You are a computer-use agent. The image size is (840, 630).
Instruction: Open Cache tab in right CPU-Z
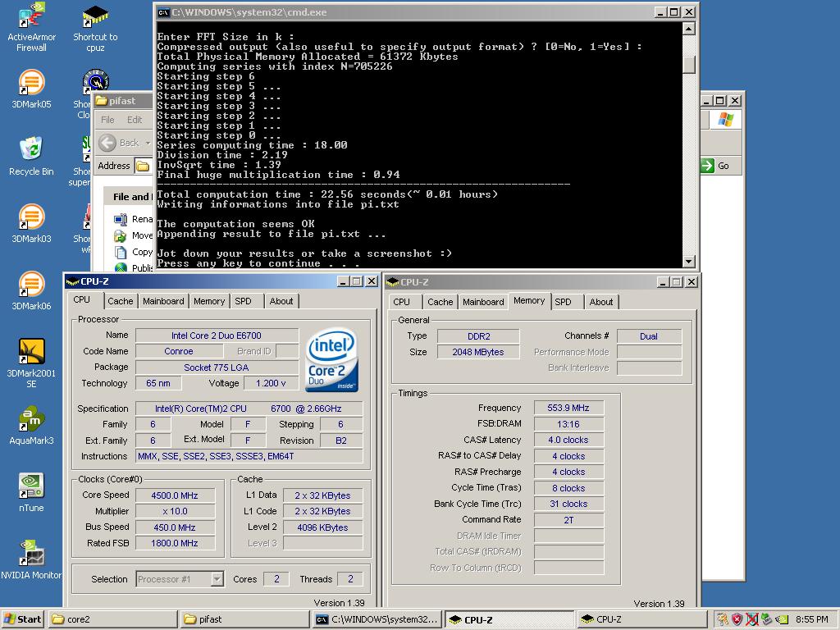441,302
